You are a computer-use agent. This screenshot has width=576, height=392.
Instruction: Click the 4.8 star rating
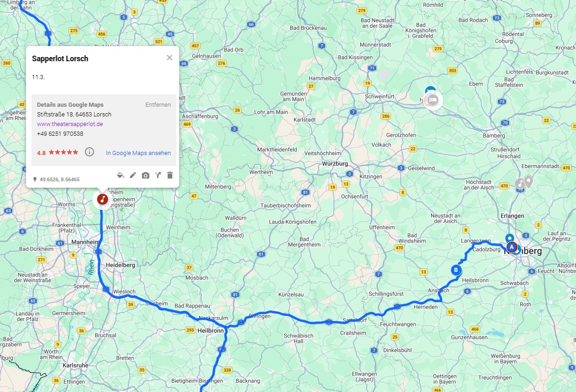[58, 152]
